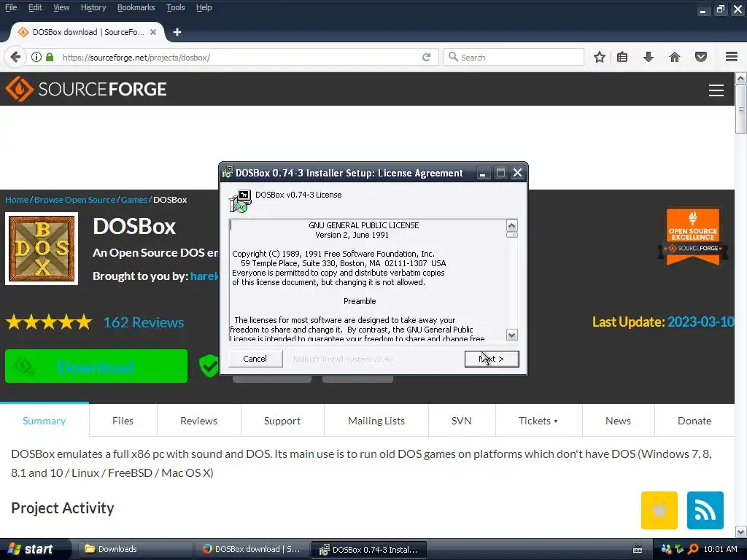Viewport: 747px width, 560px height.
Task: Open the File menu
Action: click(11, 7)
